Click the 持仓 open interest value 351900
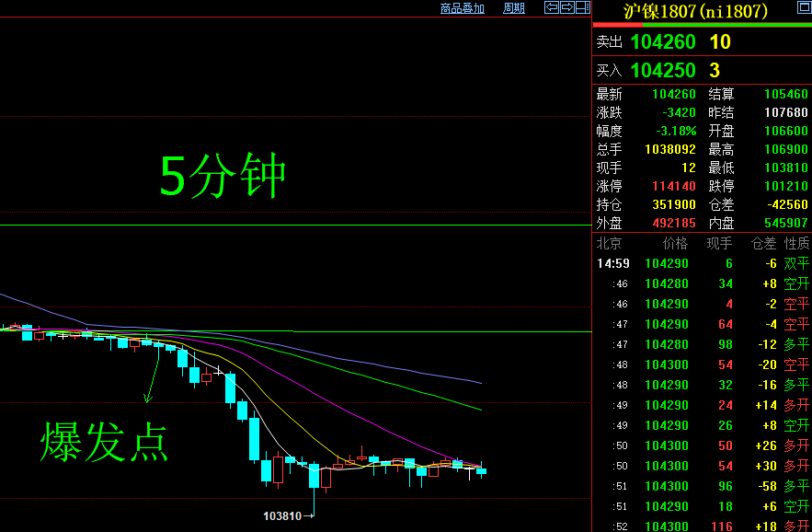 click(x=673, y=203)
